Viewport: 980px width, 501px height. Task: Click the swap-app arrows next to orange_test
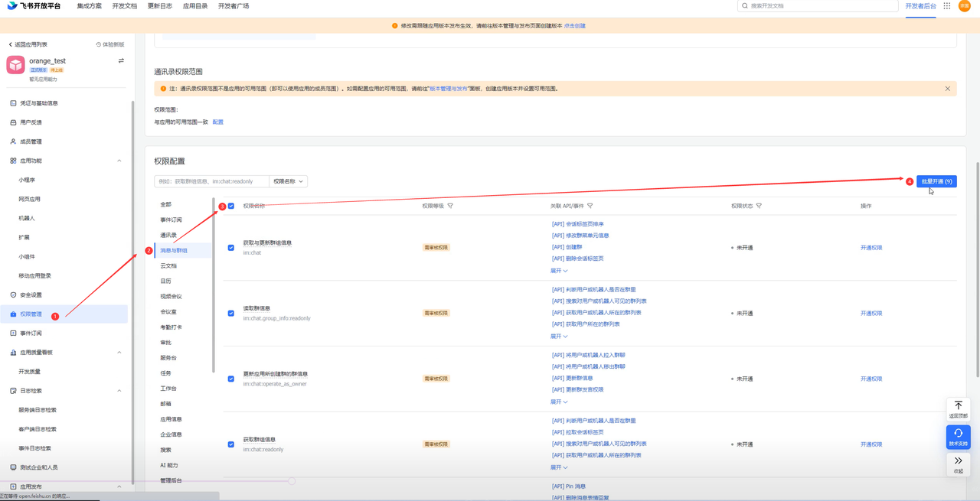tap(121, 60)
